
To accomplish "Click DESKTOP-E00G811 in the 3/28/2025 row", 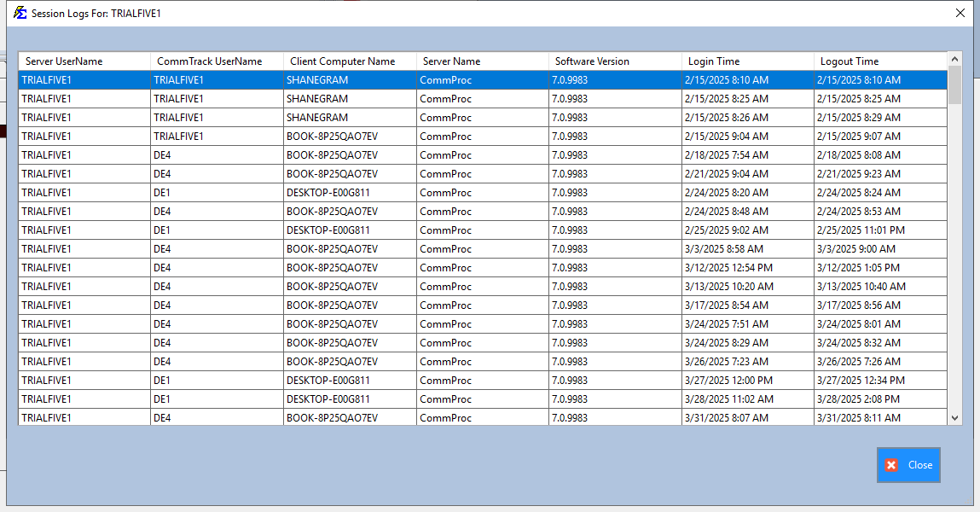I will click(x=328, y=399).
